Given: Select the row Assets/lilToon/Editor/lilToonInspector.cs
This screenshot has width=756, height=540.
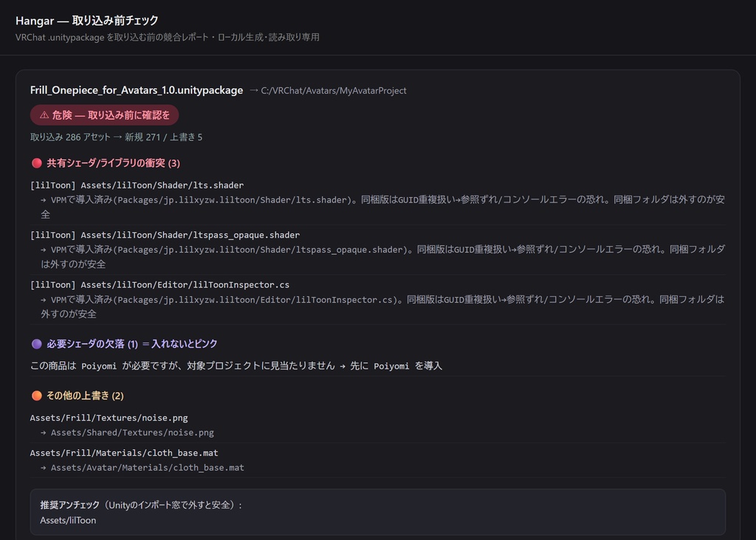Looking at the screenshot, I should (x=159, y=284).
